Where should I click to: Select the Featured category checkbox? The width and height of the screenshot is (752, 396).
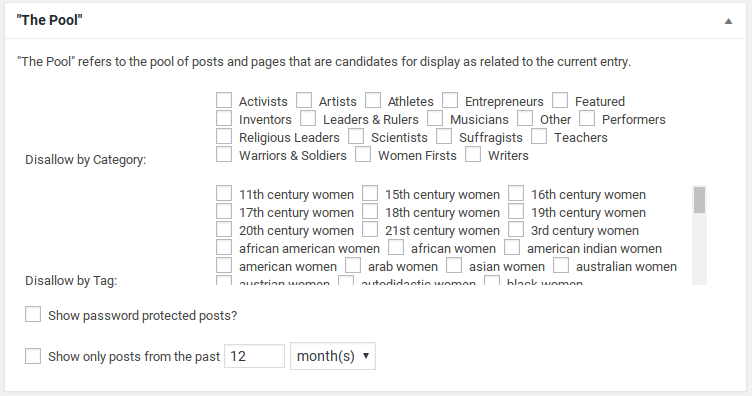(560, 101)
